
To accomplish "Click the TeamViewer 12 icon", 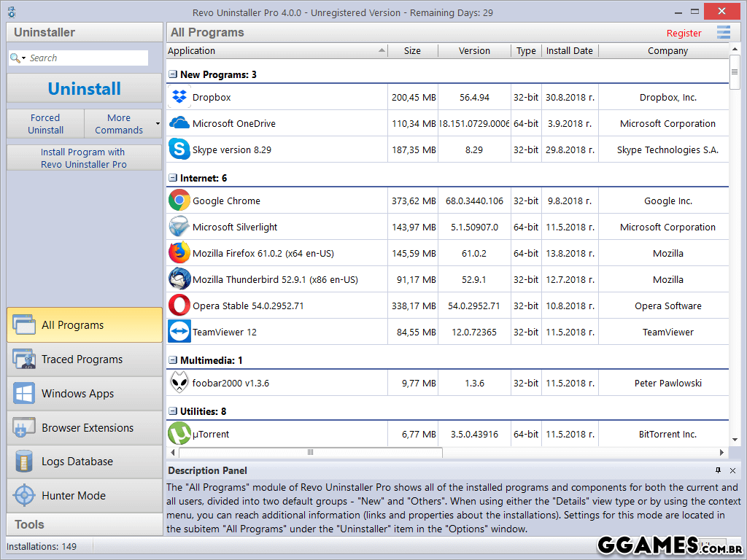I will [x=179, y=332].
